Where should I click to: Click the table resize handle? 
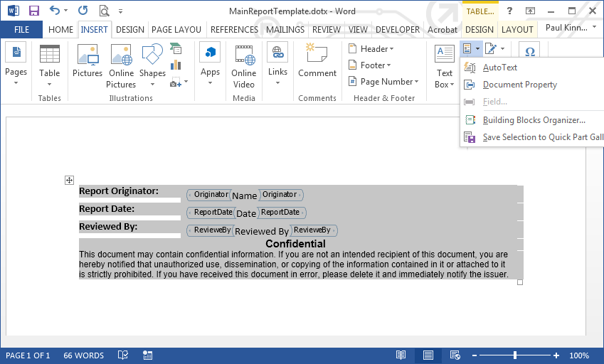520,282
